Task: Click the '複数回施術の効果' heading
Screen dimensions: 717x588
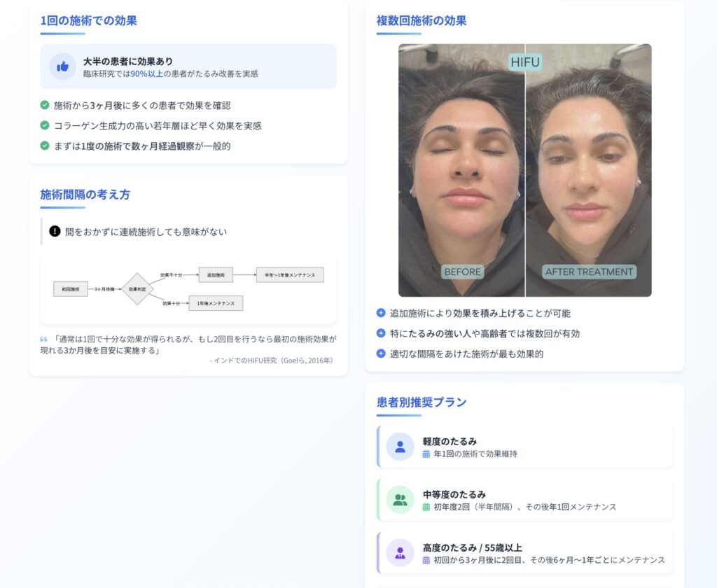Action: [x=421, y=20]
